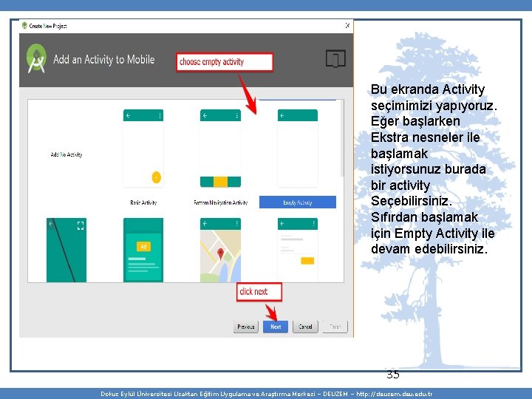This screenshot has width=532, height=399.
Task: Select the Google AdMob Ads Activity thumbnail
Action: pyautogui.click(x=143, y=250)
